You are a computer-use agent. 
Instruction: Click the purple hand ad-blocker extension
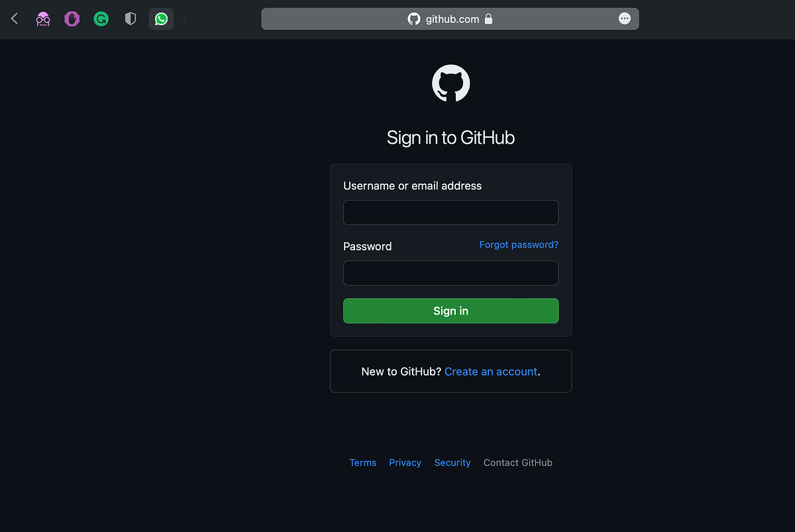(x=72, y=19)
